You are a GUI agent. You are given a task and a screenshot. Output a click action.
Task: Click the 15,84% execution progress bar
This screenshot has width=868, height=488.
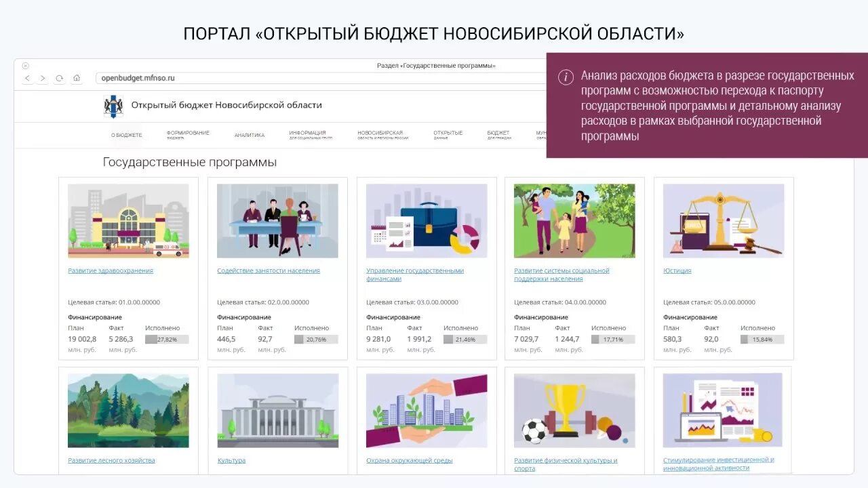click(x=762, y=340)
